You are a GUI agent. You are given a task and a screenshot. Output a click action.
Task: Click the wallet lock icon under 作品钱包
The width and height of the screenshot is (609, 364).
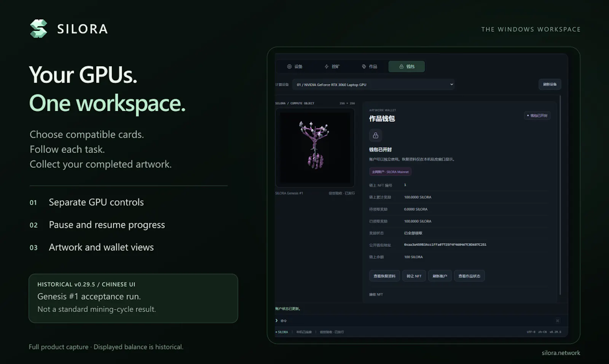(376, 135)
